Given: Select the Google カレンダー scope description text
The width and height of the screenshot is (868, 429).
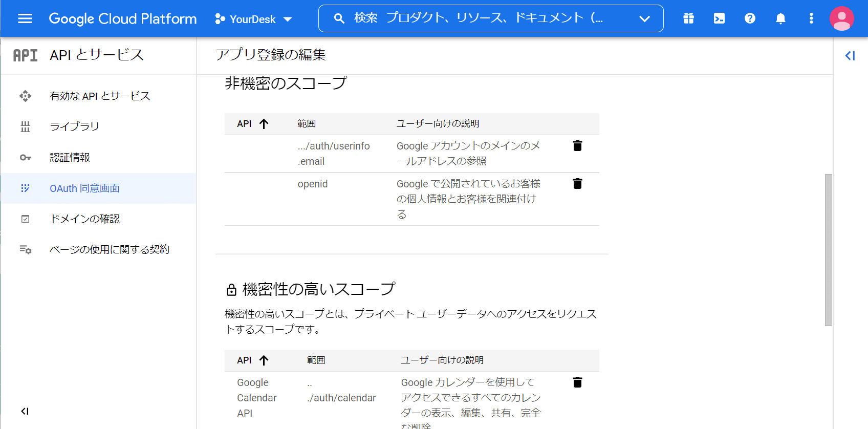Looking at the screenshot, I should pos(471,403).
